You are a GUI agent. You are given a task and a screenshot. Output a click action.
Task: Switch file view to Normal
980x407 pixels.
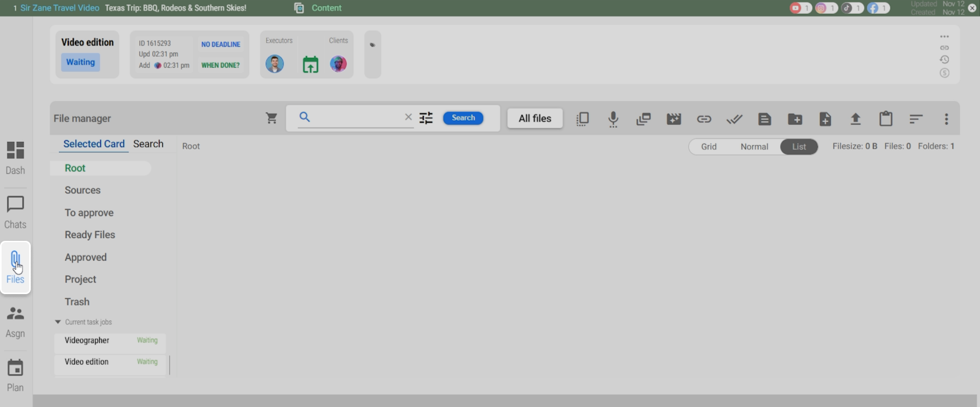[754, 147]
